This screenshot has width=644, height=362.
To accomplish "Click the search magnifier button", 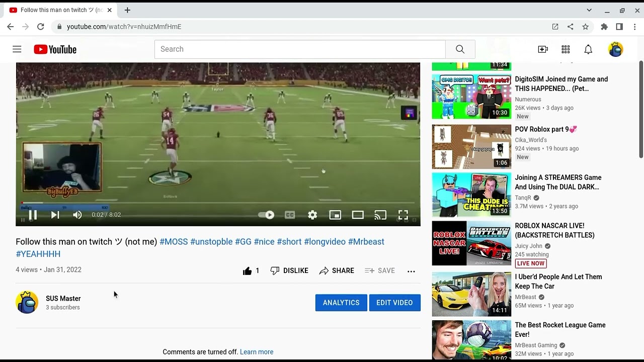I will pos(460,49).
